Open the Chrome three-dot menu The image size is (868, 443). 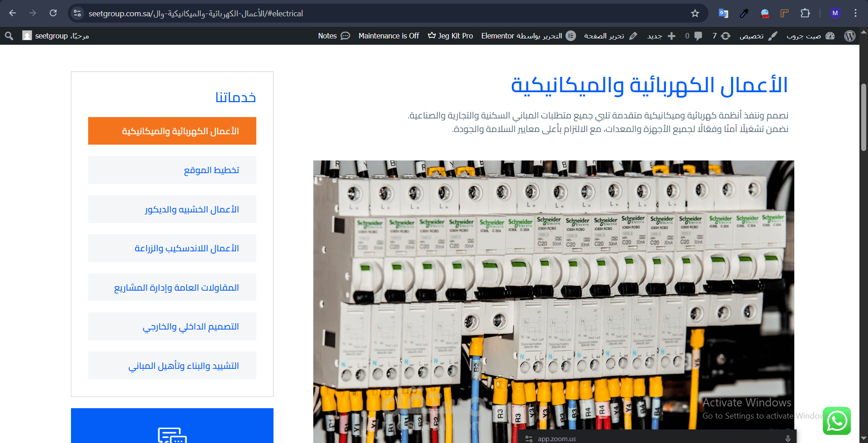[x=855, y=13]
